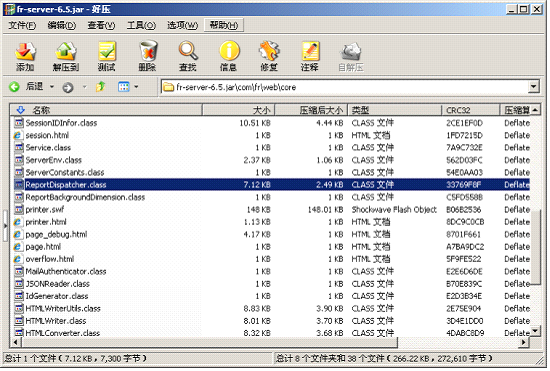This screenshot has height=371, width=550.
Task: Select the ServerEnv.class file name
Action: click(54, 160)
